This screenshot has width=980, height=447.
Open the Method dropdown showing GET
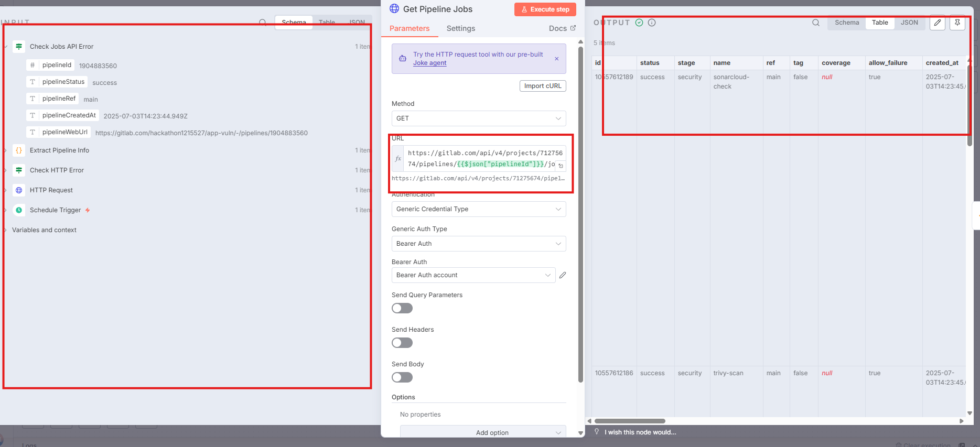tap(478, 118)
